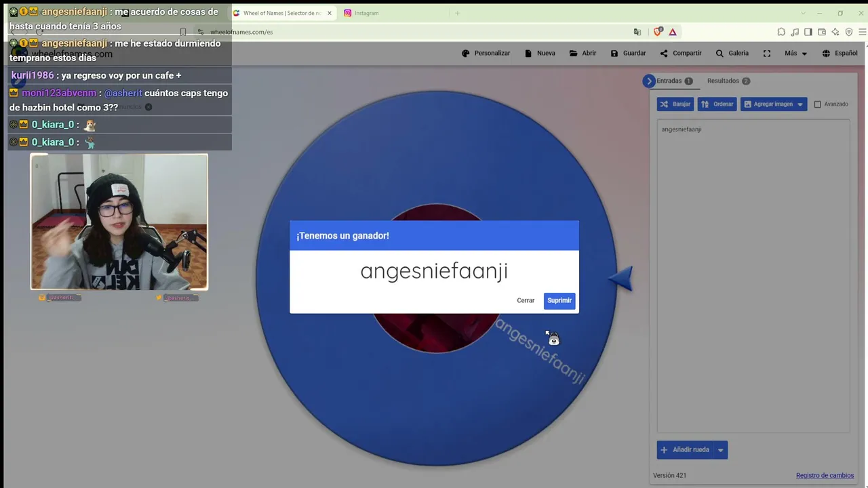The height and width of the screenshot is (488, 868).
Task: Click the address bar URL
Action: 241,32
